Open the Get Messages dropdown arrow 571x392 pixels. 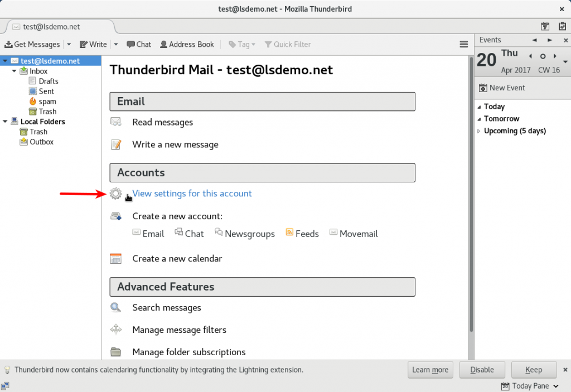69,45
